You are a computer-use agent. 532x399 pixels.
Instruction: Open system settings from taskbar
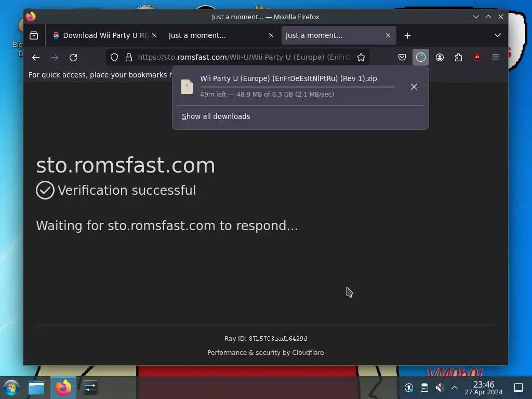tap(90, 388)
